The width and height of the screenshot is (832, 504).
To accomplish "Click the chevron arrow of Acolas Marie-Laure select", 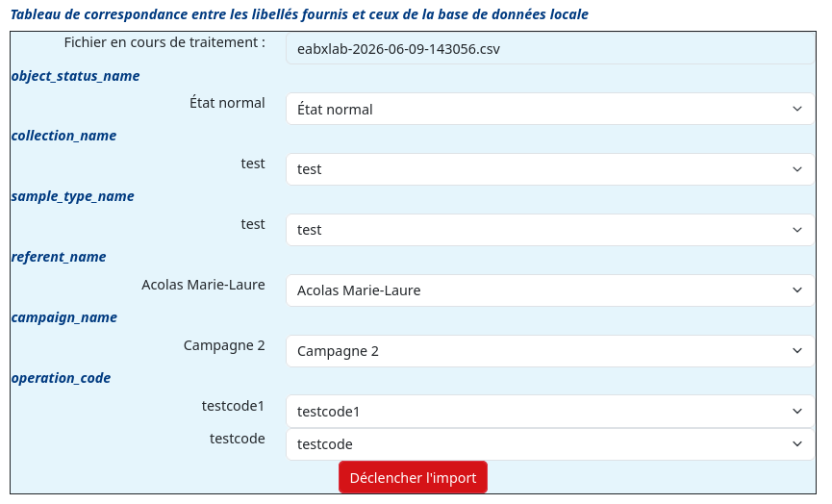I will click(x=797, y=290).
